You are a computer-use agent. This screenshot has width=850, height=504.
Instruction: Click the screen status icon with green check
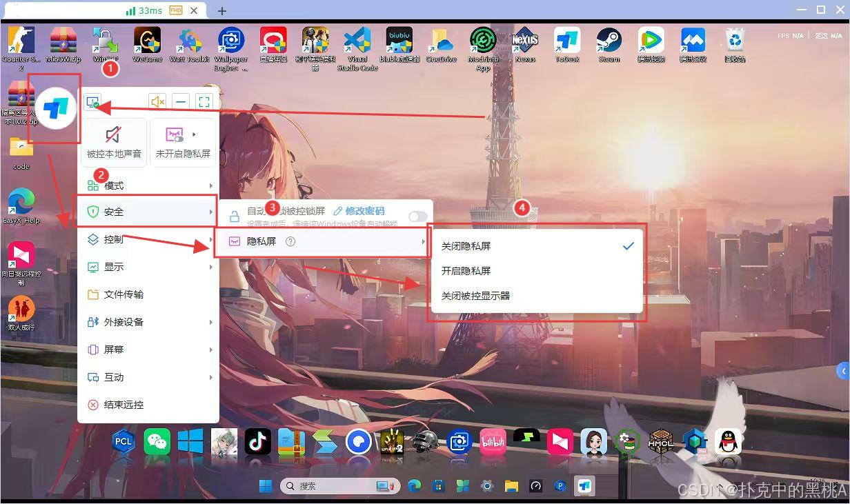pyautogui.click(x=92, y=102)
